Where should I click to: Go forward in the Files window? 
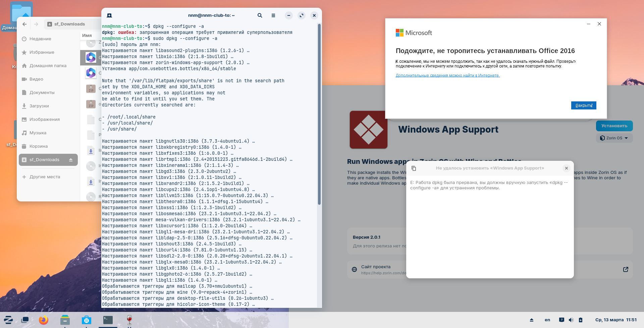pyautogui.click(x=36, y=24)
